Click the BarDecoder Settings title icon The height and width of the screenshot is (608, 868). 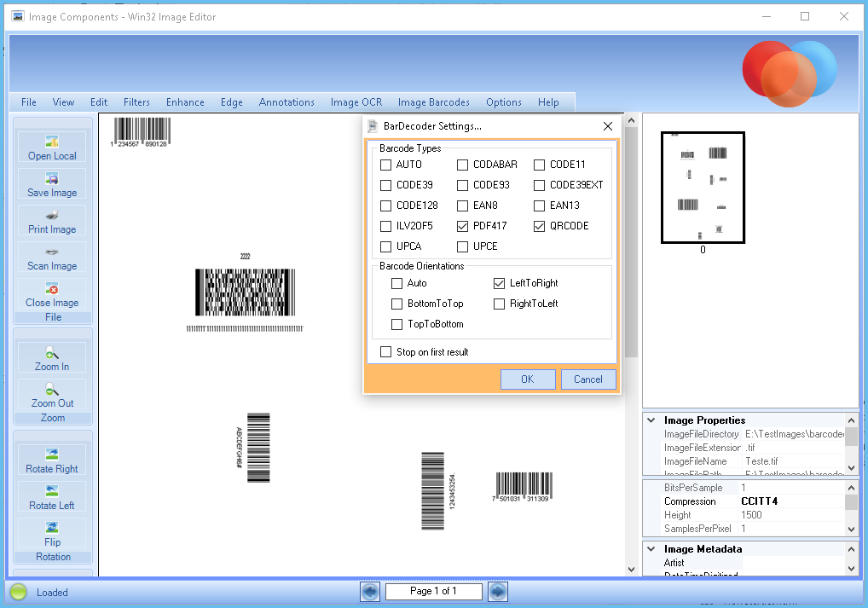[x=373, y=126]
